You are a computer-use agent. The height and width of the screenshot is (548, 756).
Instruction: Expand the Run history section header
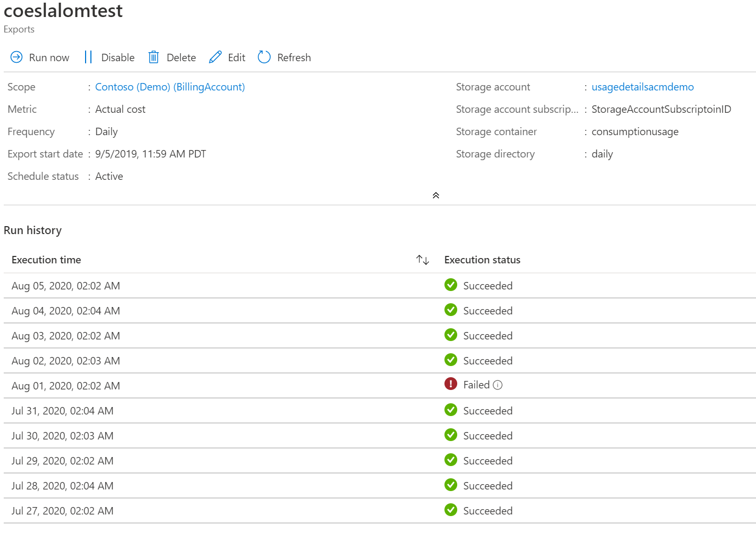(x=33, y=230)
